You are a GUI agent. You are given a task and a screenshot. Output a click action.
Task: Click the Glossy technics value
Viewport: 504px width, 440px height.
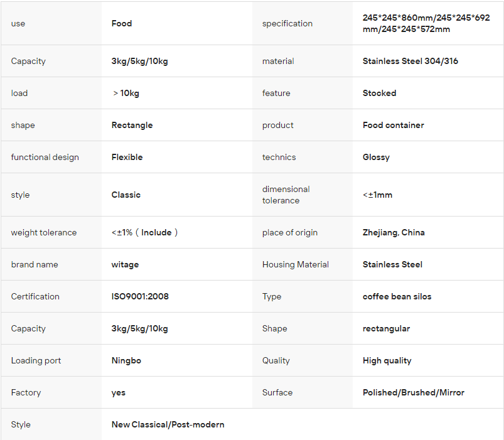click(x=376, y=157)
